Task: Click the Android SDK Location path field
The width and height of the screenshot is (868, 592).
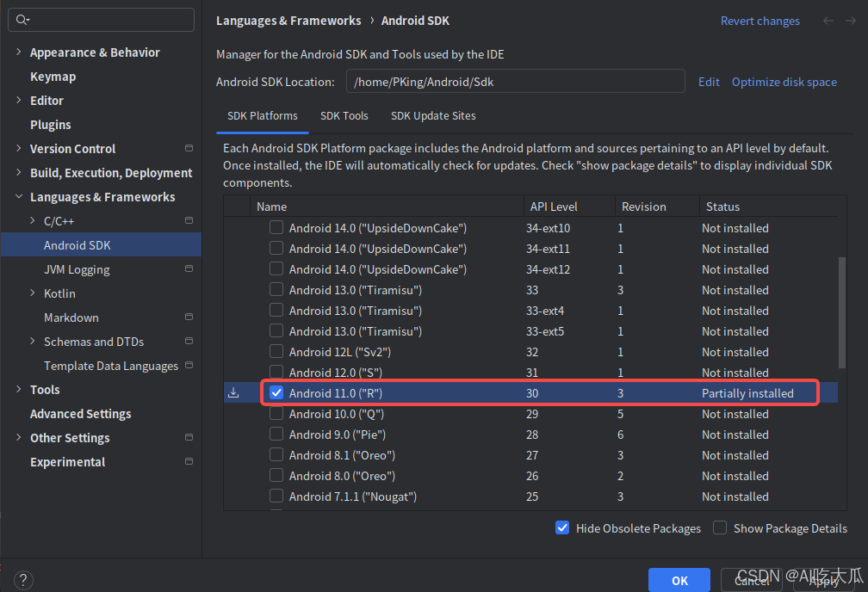Action: coord(515,82)
